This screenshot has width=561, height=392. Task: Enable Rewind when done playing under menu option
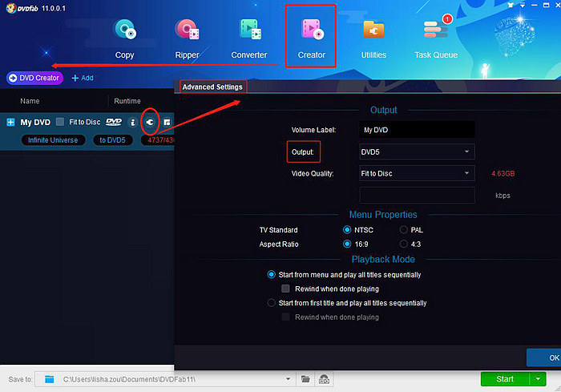(285, 289)
